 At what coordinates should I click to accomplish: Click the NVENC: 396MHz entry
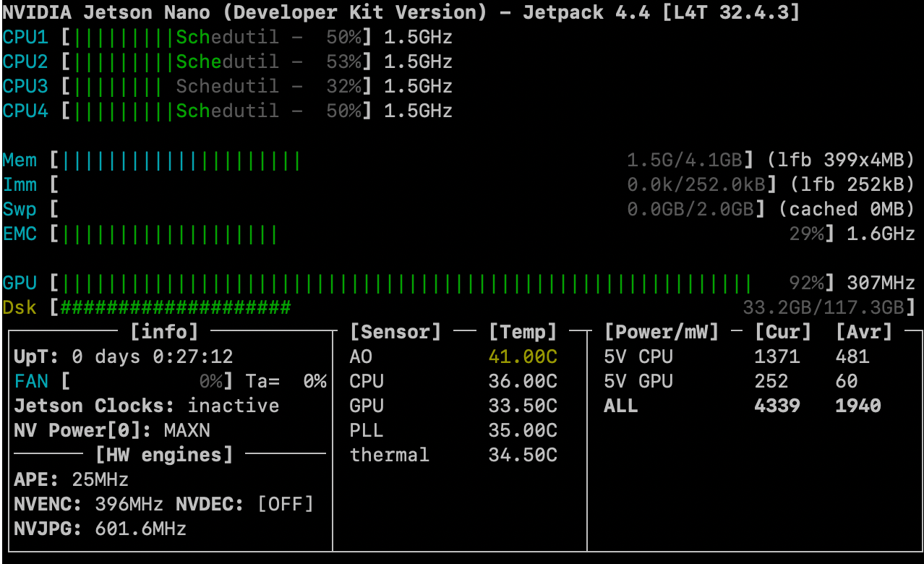pos(89,504)
